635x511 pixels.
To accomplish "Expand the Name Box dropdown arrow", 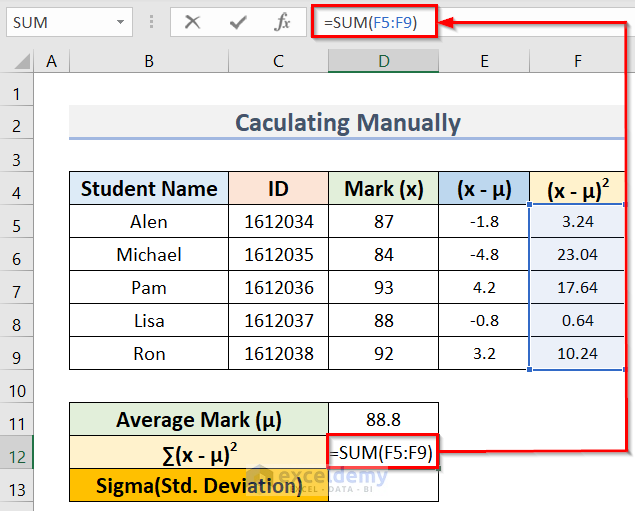I will [x=121, y=22].
